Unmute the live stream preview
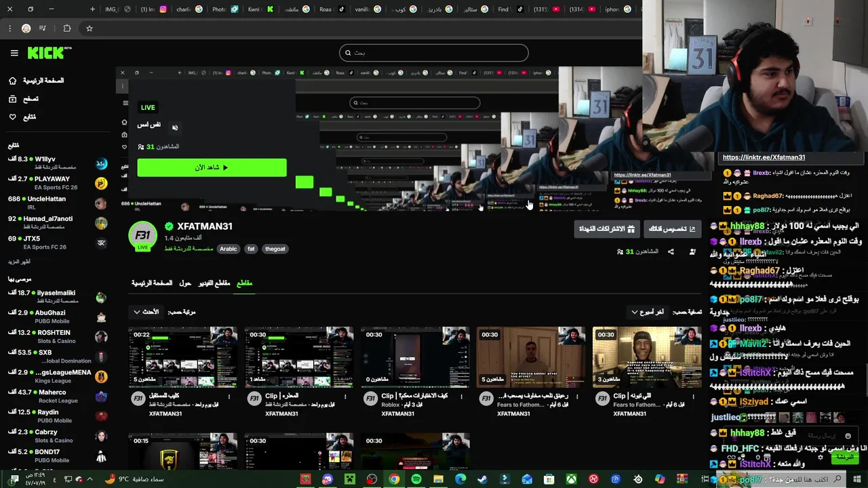This screenshot has height=488, width=868. (x=175, y=127)
